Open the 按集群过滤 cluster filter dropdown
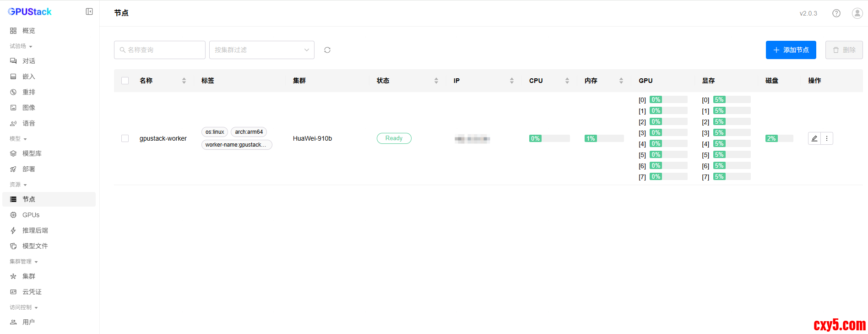The width and height of the screenshot is (868, 334). [x=261, y=50]
